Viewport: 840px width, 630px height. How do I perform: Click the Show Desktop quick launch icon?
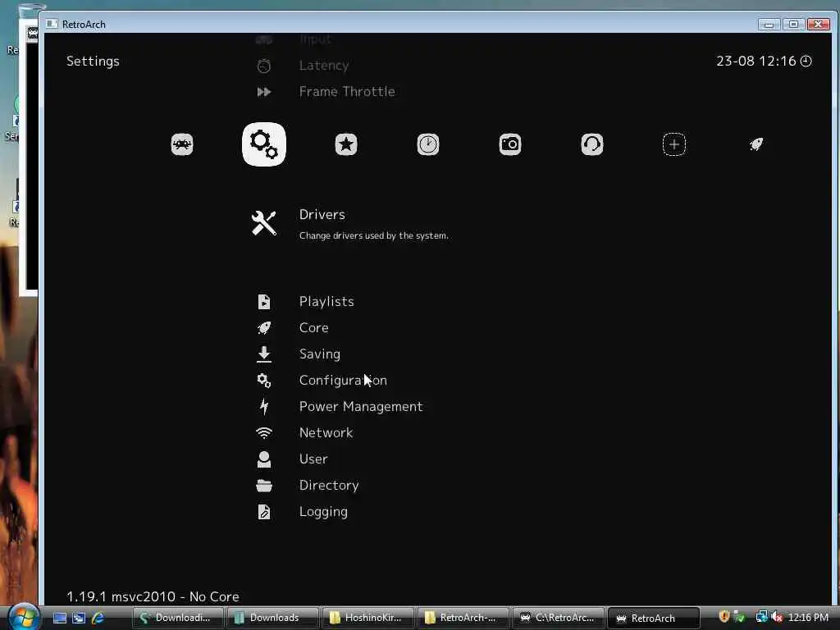[59, 619]
